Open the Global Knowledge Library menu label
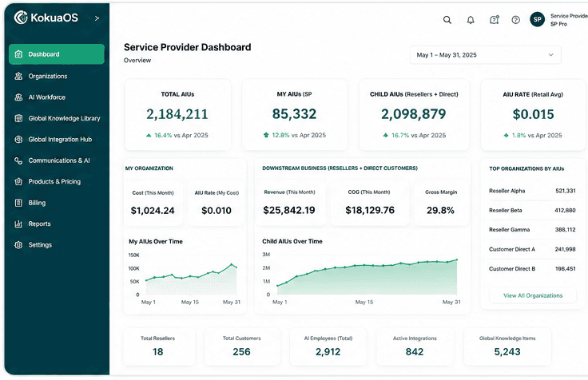 point(64,118)
